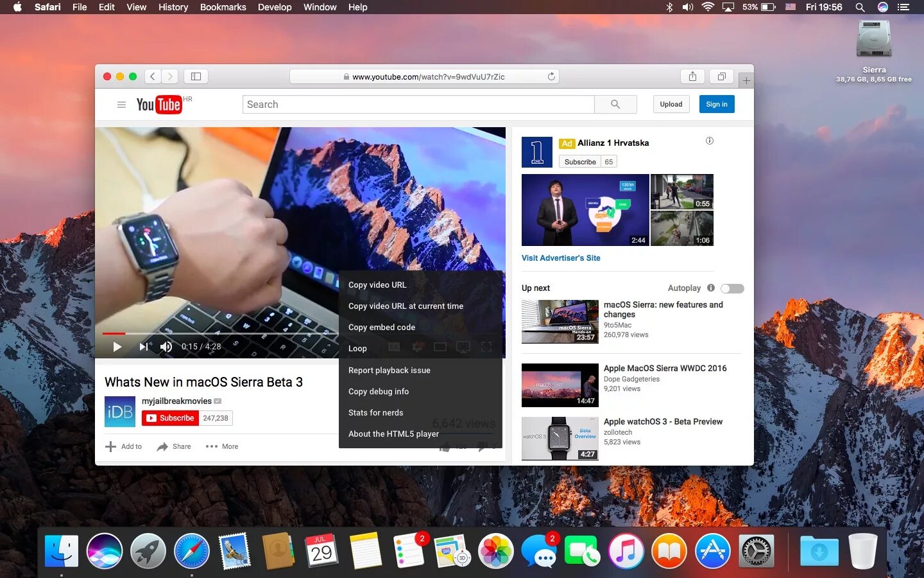Open the Trash in the Dock
This screenshot has width=924, height=578.
(x=862, y=551)
